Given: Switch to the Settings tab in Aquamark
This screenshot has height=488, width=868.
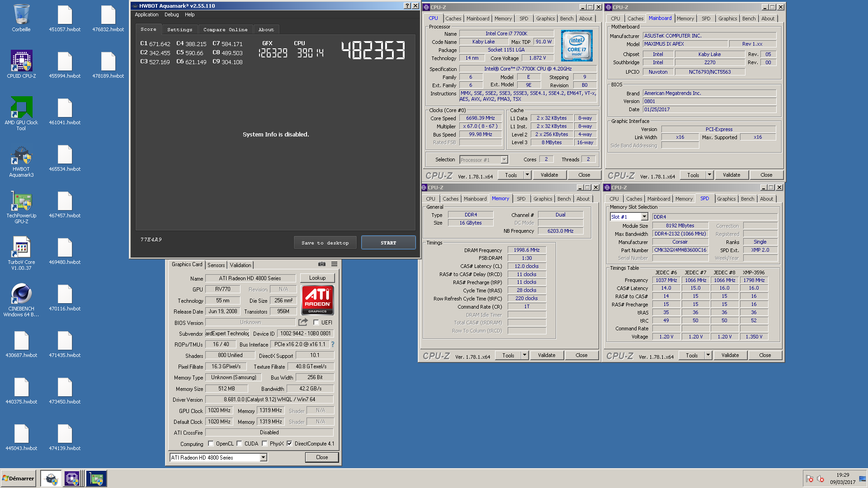Looking at the screenshot, I should coord(180,29).
